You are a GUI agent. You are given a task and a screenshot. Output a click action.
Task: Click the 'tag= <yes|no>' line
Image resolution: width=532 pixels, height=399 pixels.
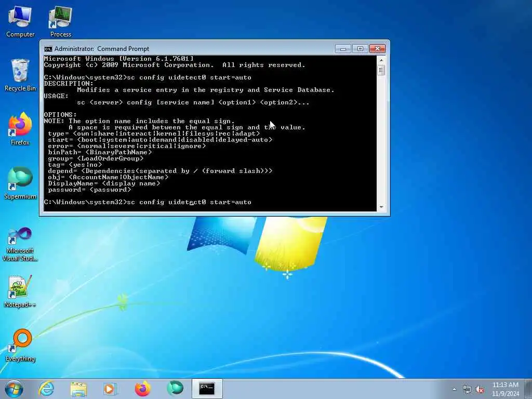pyautogui.click(x=75, y=165)
